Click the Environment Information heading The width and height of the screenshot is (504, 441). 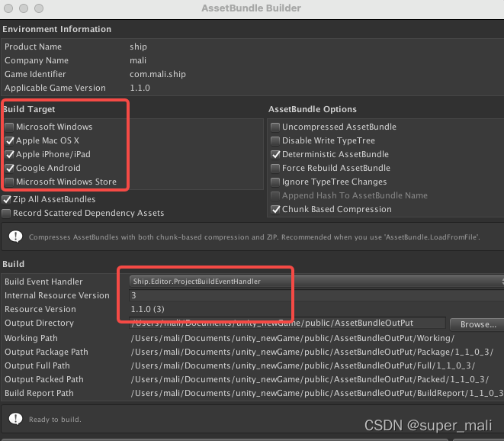pos(56,29)
